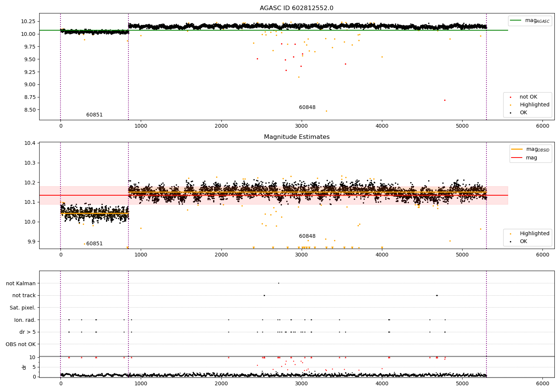Click the 10.2 tick in Magnitude Estimates
Image resolution: width=560 pixels, height=392 pixels.
tap(29, 183)
